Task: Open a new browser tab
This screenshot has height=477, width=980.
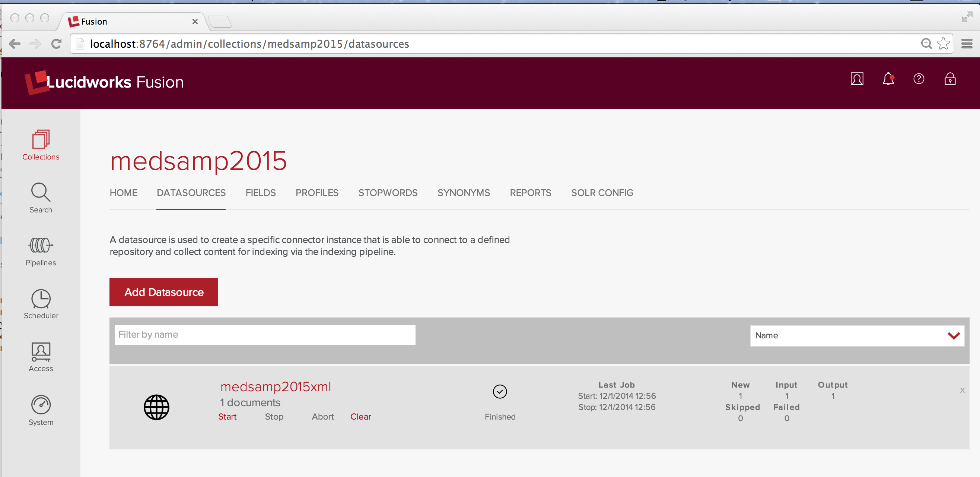Action: pos(220,22)
